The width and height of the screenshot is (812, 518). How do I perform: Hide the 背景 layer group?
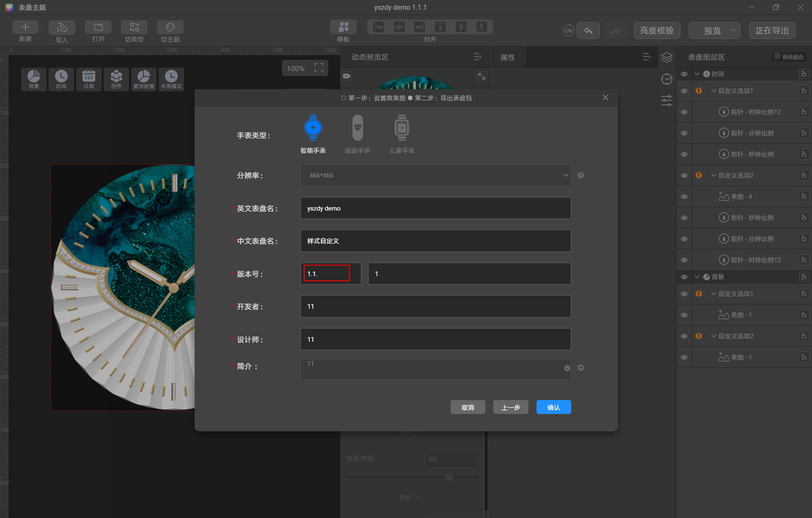[684, 277]
